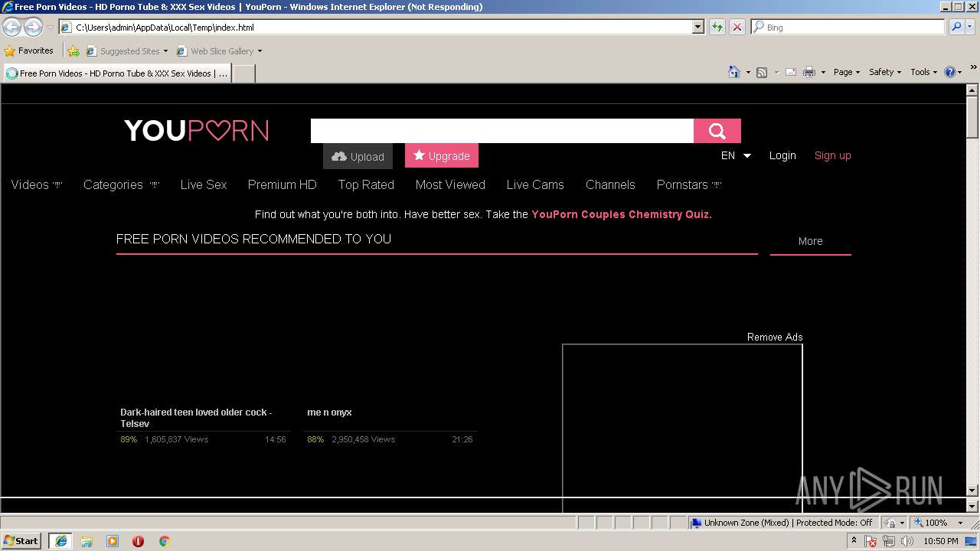Click the pink site search magnifier button

(x=717, y=131)
